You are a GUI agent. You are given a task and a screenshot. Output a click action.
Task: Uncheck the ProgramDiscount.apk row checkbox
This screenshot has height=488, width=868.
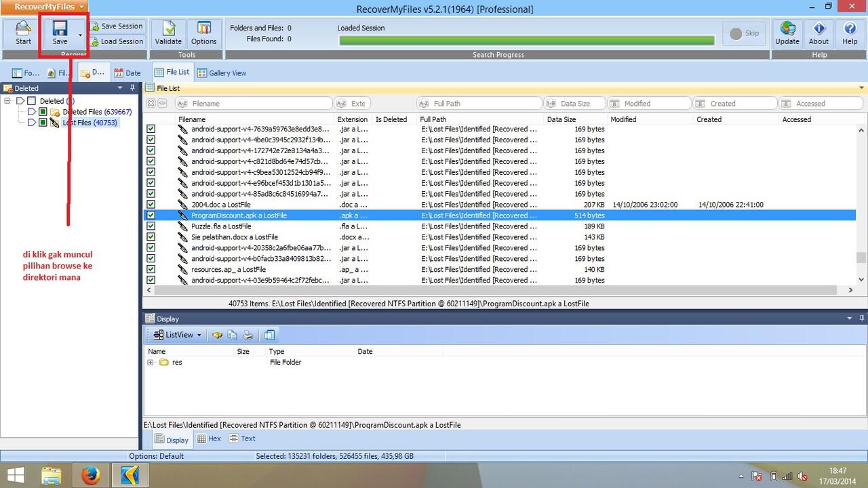(x=151, y=215)
